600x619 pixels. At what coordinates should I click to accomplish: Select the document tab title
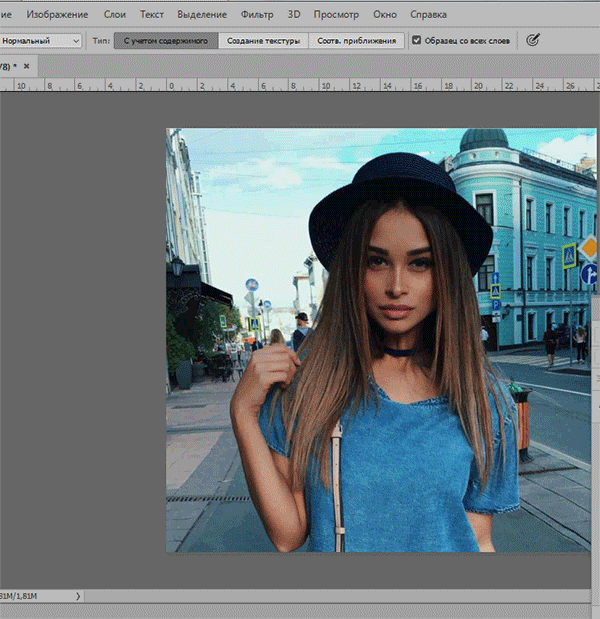point(8,66)
